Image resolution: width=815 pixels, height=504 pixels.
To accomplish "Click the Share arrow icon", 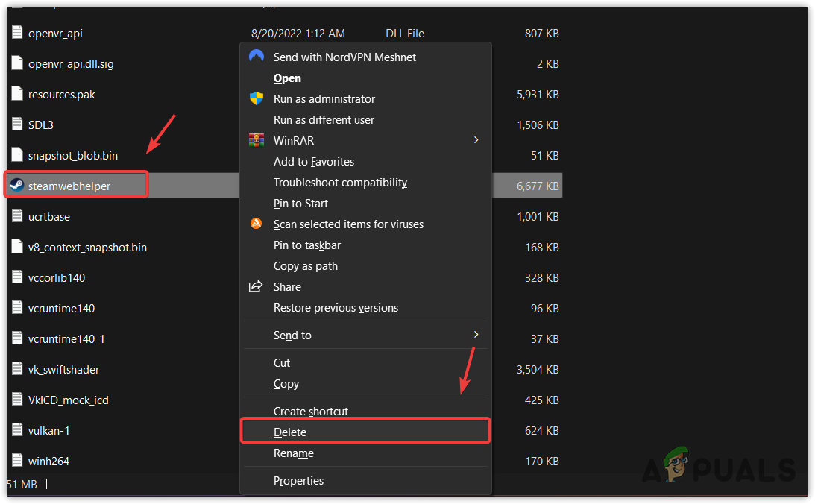I will (256, 286).
